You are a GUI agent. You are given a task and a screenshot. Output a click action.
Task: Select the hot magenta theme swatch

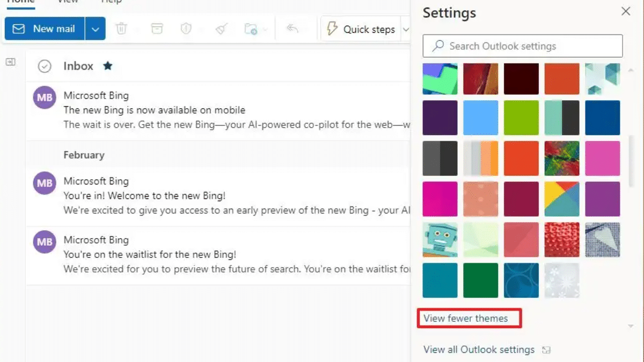440,199
